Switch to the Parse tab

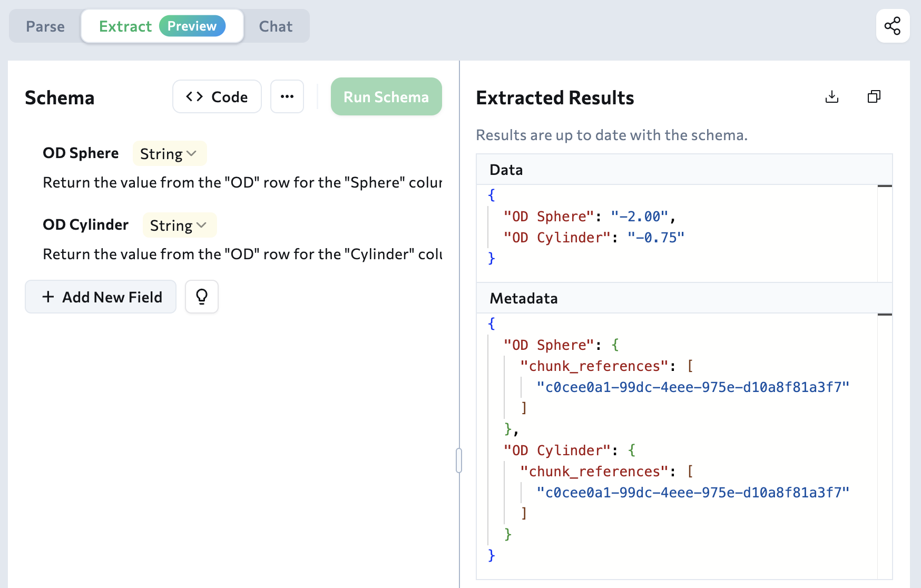tap(45, 26)
